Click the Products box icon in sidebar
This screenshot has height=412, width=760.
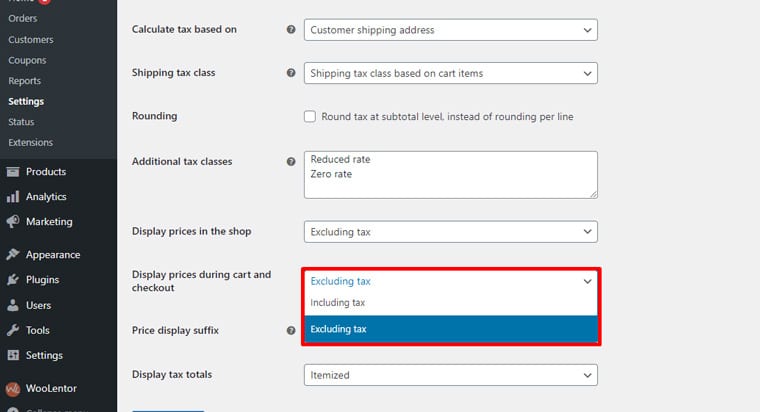[x=13, y=172]
